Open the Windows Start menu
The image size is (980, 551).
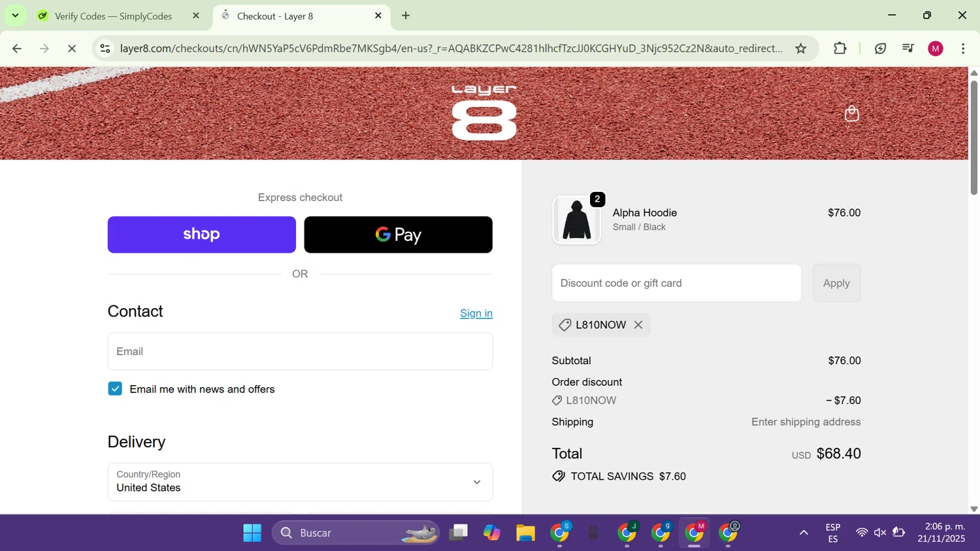pos(252,533)
